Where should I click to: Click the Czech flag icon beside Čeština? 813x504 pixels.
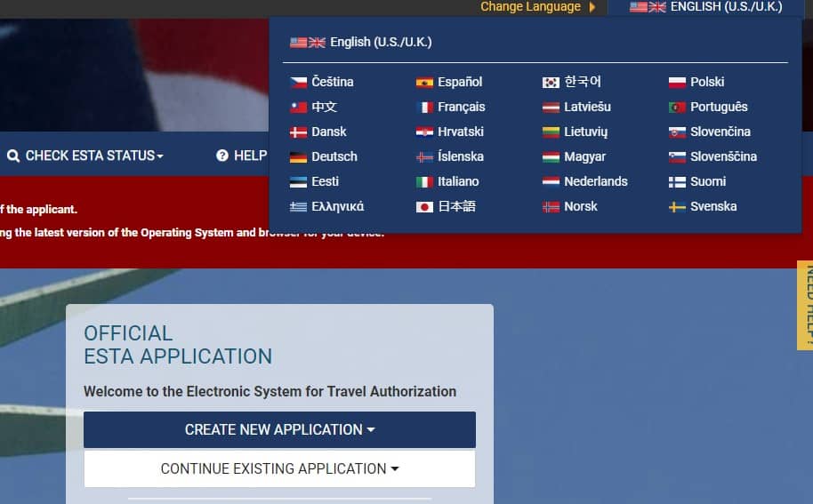(x=298, y=83)
